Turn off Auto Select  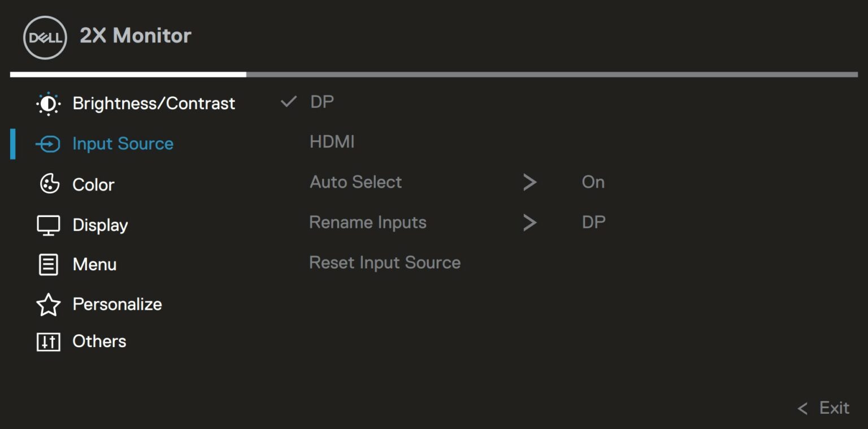(x=593, y=181)
